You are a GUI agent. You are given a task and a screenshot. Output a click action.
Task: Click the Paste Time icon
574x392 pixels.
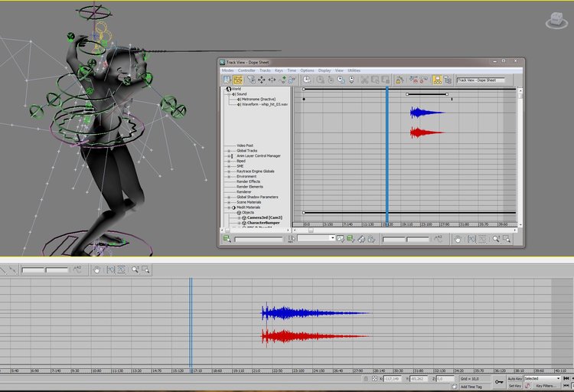tap(385, 80)
